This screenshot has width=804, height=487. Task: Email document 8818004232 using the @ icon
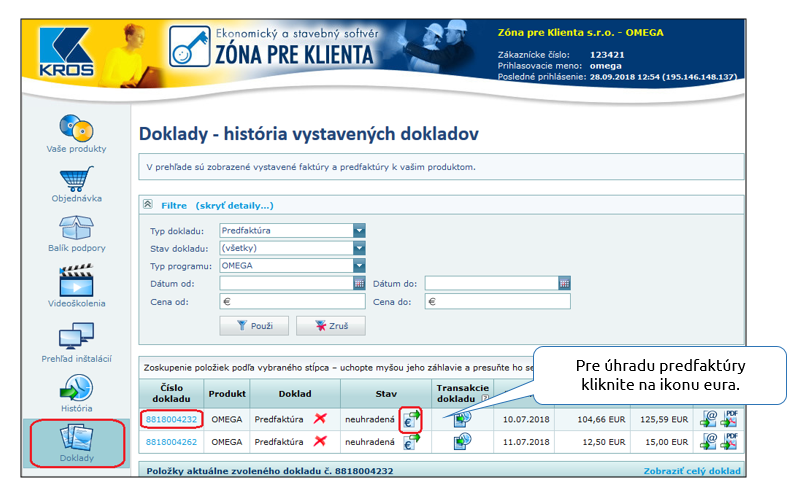point(708,419)
